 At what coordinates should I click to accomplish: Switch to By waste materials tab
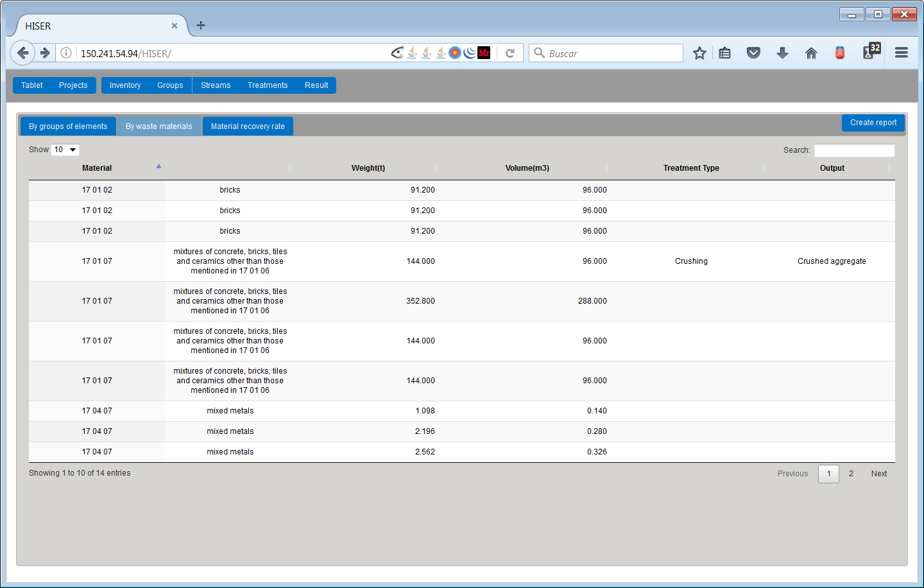(x=159, y=126)
